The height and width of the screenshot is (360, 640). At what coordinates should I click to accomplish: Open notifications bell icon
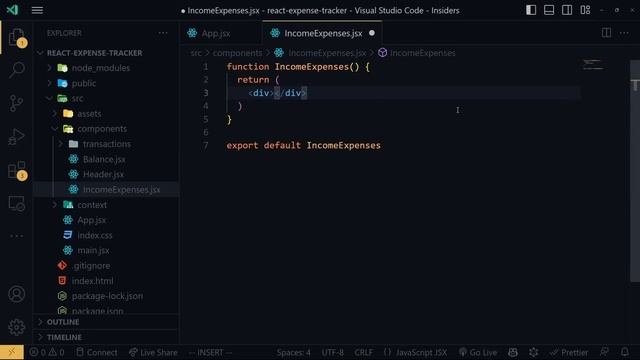click(x=624, y=352)
